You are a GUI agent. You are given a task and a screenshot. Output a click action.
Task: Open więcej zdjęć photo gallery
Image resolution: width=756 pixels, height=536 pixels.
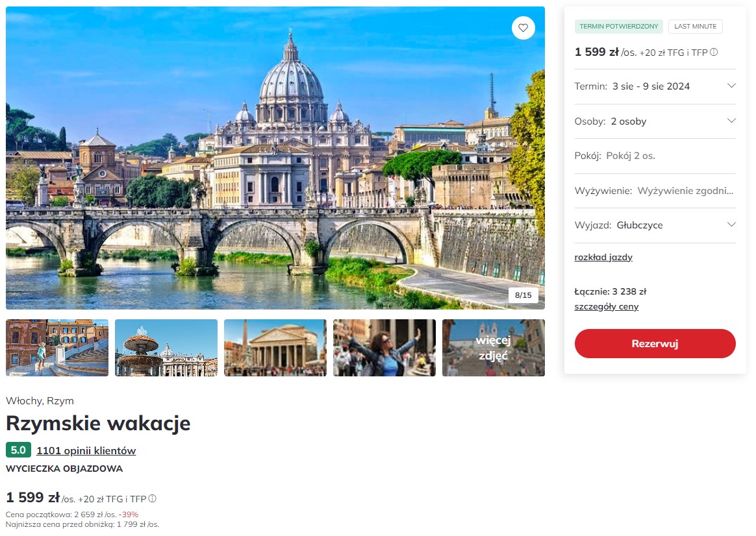493,348
